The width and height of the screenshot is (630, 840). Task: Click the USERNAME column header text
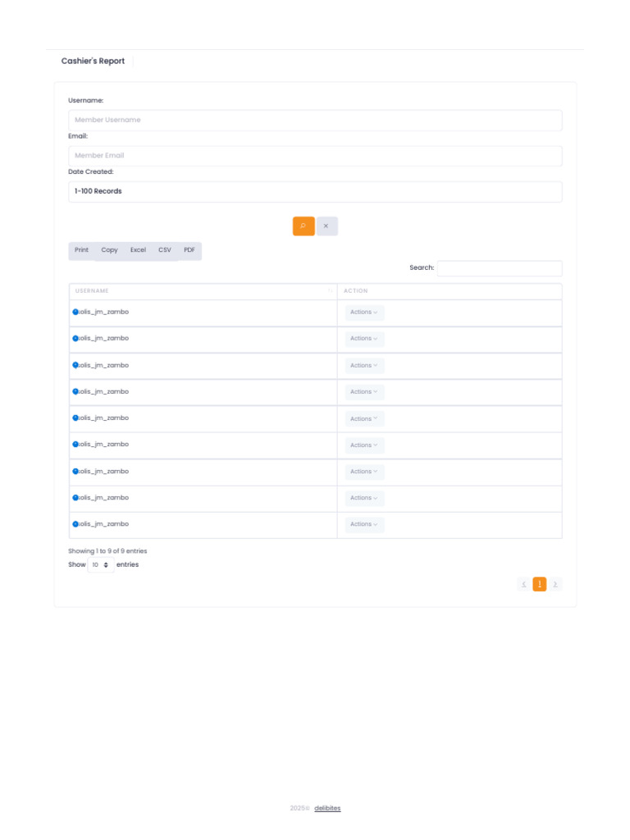[92, 291]
